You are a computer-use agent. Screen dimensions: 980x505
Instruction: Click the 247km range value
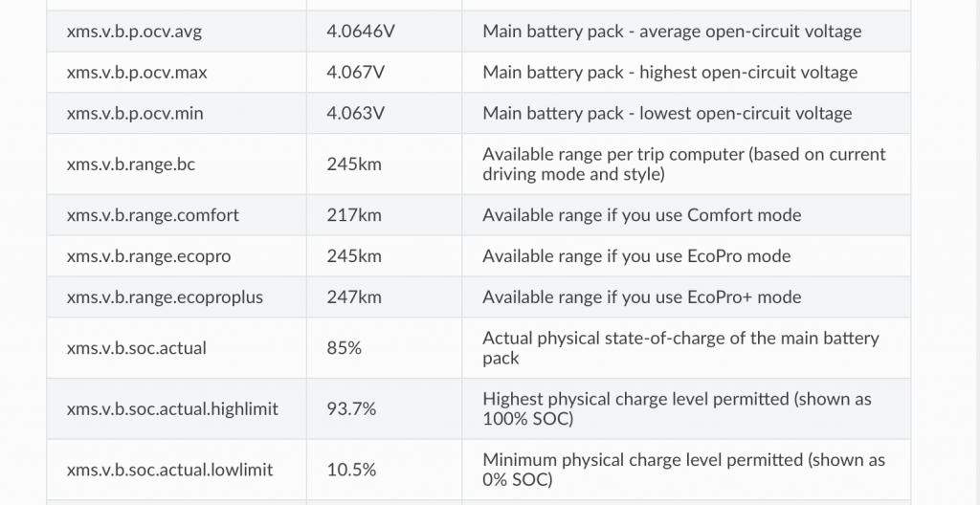354,297
